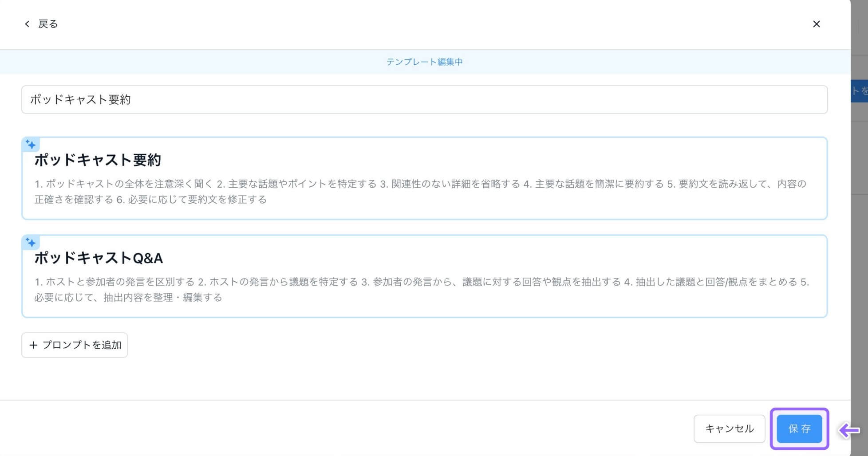Click the template name field ポッドキャスト要約
The width and height of the screenshot is (868, 456).
(424, 99)
